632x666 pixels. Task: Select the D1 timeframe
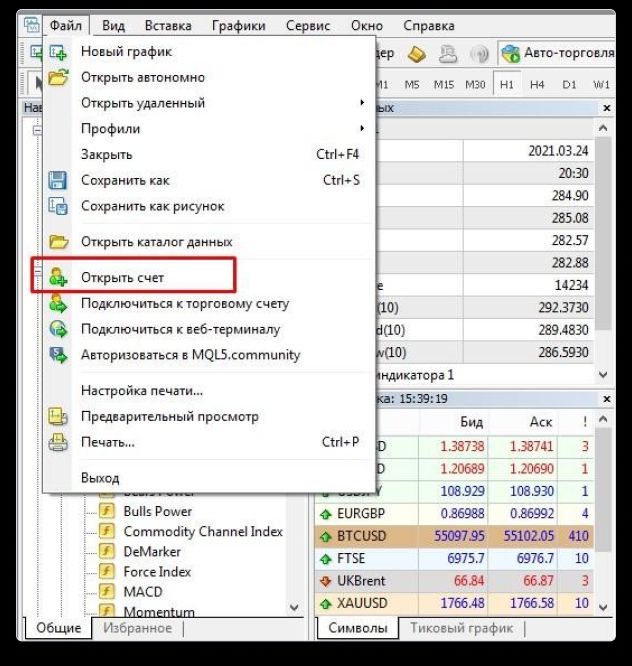[569, 85]
